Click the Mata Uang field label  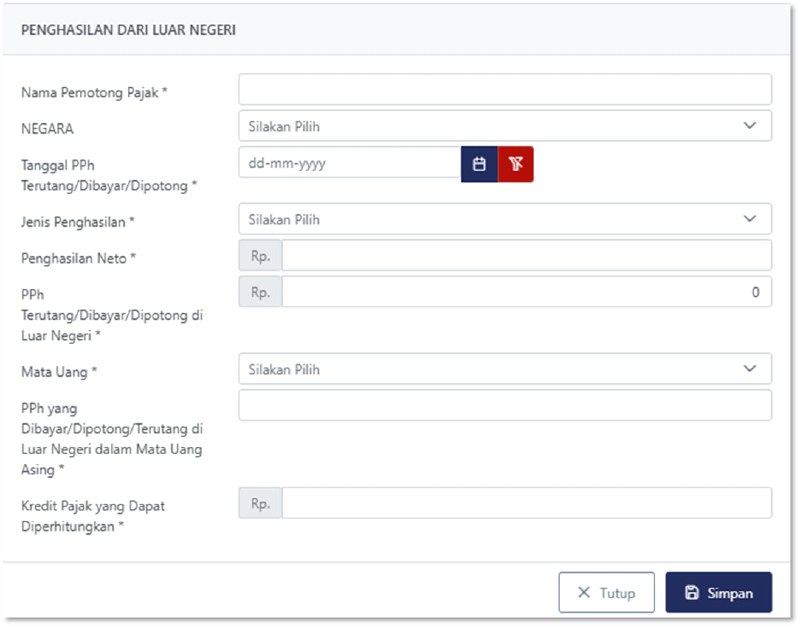tap(60, 372)
